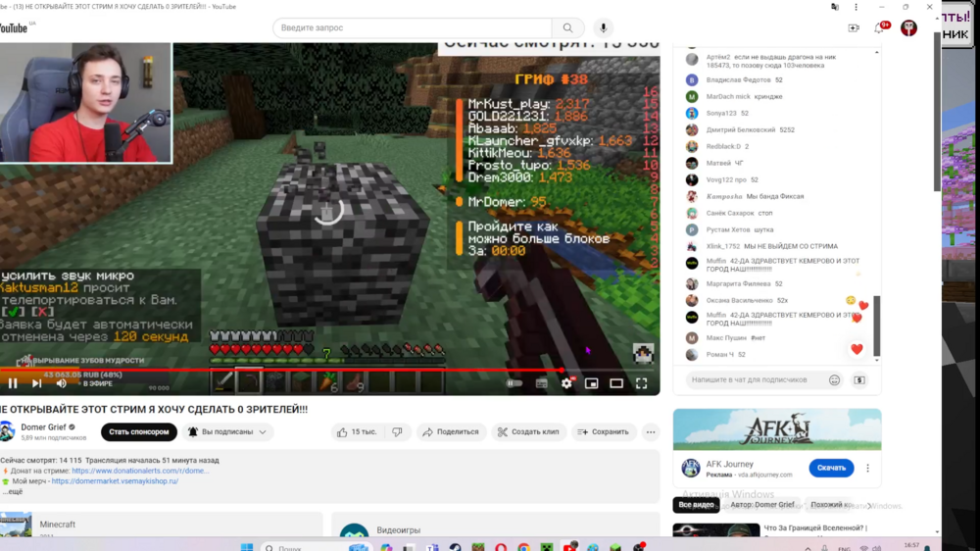Open the domermarket merch link
The image size is (980, 551).
(x=115, y=481)
